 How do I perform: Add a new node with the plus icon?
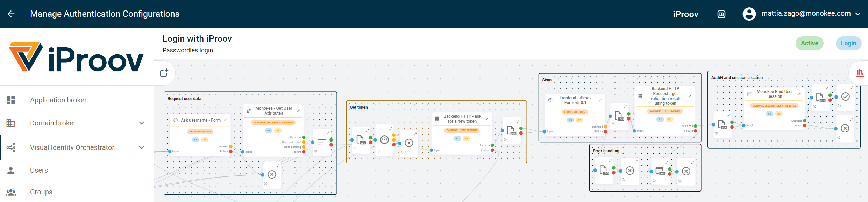pyautogui.click(x=164, y=73)
